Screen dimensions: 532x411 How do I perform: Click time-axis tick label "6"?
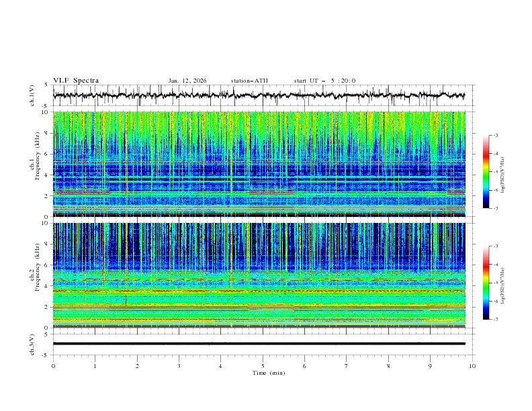click(305, 366)
